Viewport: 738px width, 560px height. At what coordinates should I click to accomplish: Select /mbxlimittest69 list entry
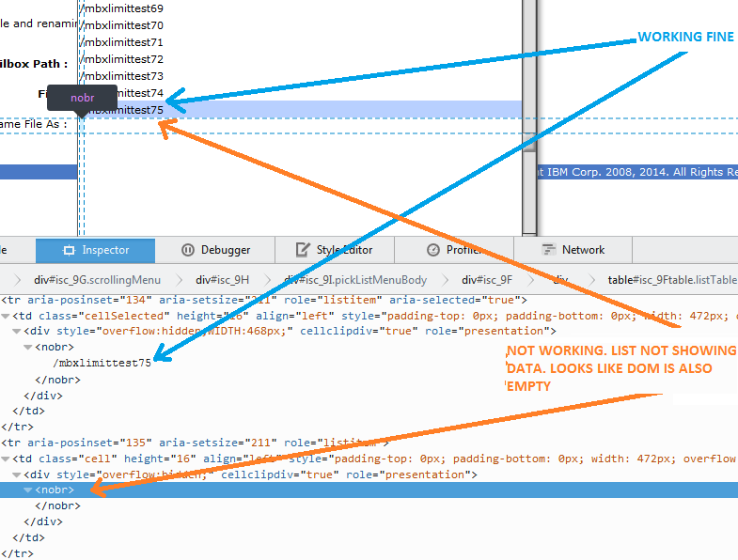(x=122, y=8)
